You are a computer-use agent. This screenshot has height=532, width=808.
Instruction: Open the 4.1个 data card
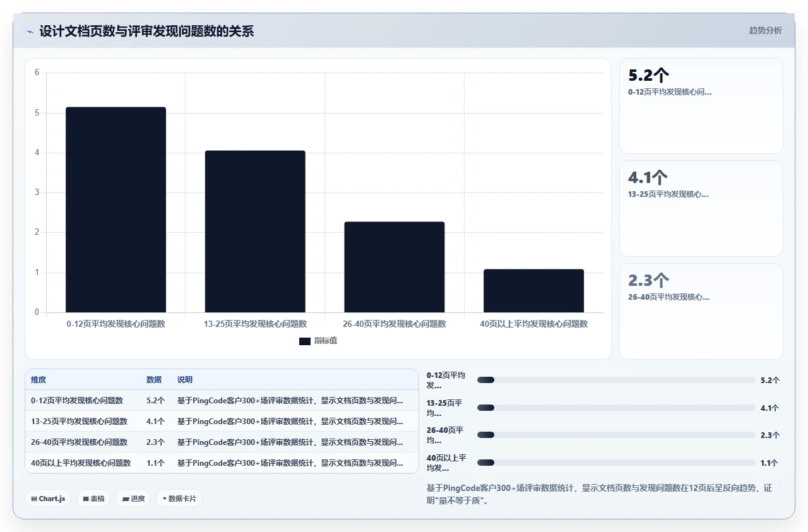point(701,208)
